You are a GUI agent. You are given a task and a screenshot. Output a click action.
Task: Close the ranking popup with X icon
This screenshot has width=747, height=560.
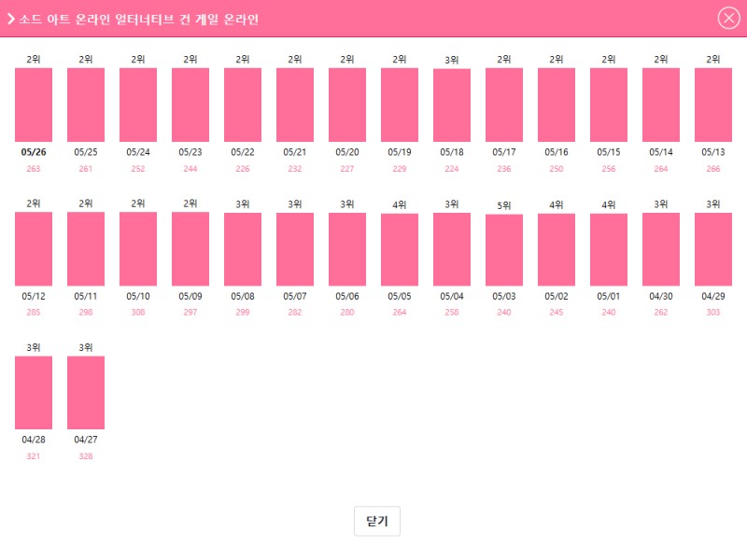728,18
